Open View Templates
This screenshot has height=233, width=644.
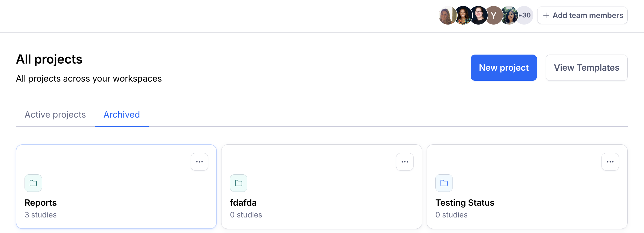(x=587, y=68)
